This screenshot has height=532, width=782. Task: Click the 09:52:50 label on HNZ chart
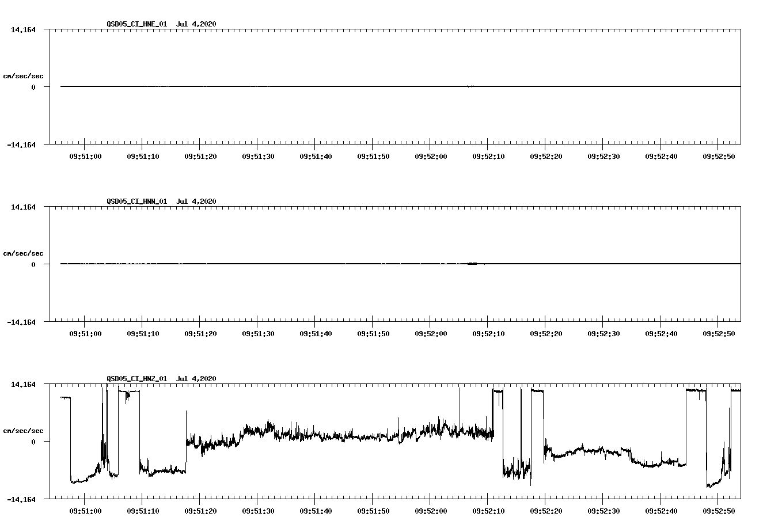[719, 511]
